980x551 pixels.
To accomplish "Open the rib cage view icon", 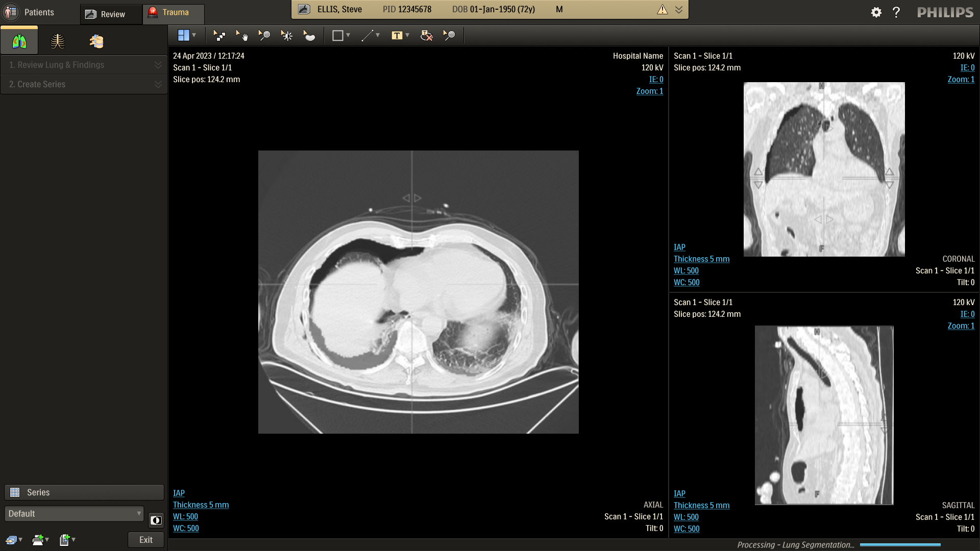I will coord(58,41).
